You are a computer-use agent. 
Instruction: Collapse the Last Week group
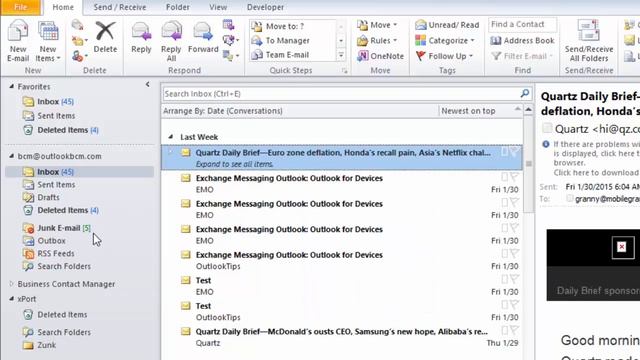point(171,137)
